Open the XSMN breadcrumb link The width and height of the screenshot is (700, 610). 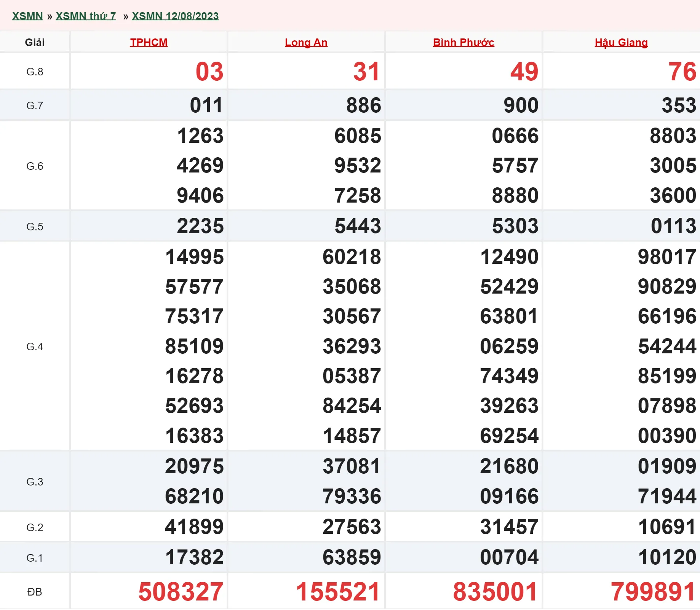[27, 16]
